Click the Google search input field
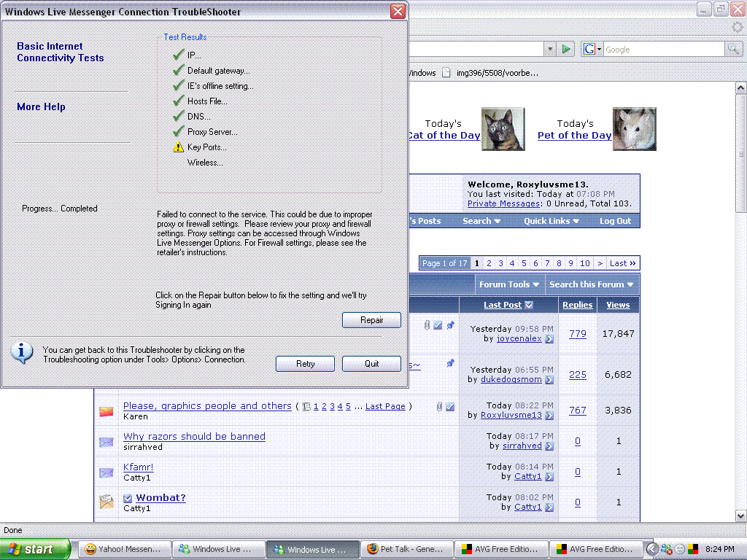747x560 pixels. 664,50
